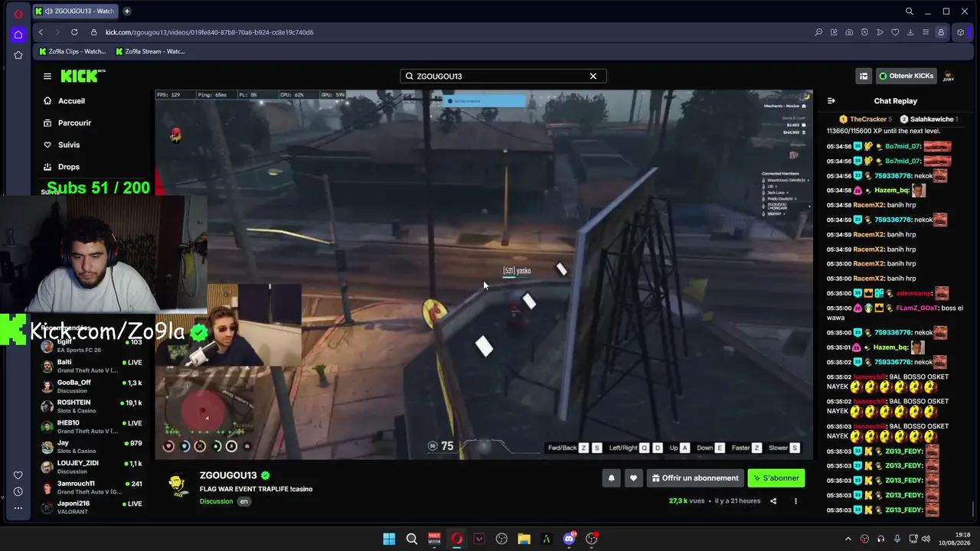Click the S'abonner button
Viewport: 980px width, 551px height.
(776, 478)
